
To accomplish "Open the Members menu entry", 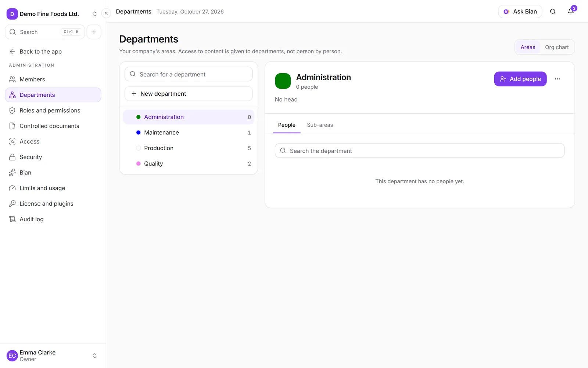I will (x=53, y=79).
